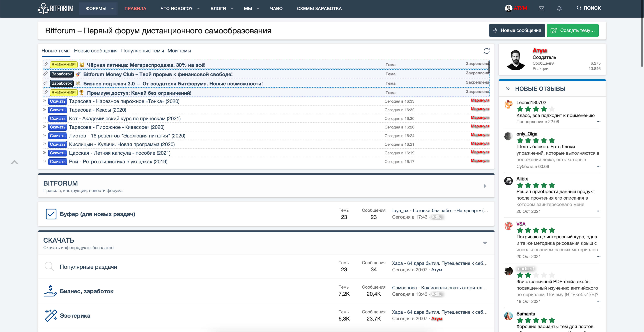Switch to Мои темы tab
644x332 pixels.
point(179,51)
